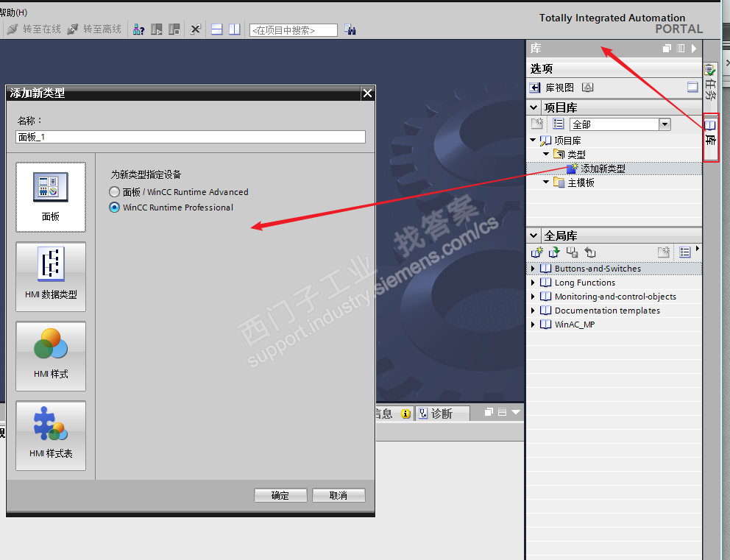Image resolution: width=730 pixels, height=560 pixels.
Task: Float the 库 library panel window icon
Action: point(667,48)
